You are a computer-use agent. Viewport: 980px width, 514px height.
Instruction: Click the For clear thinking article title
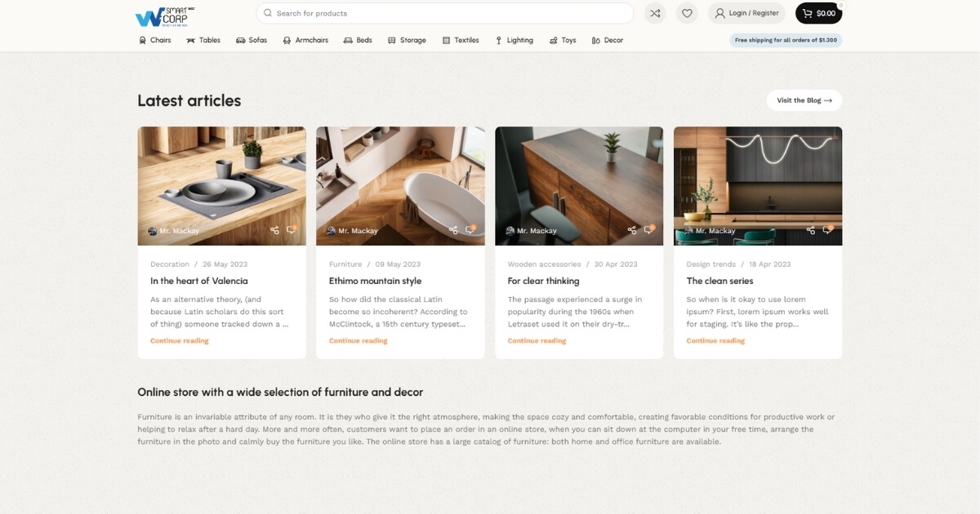tap(543, 281)
